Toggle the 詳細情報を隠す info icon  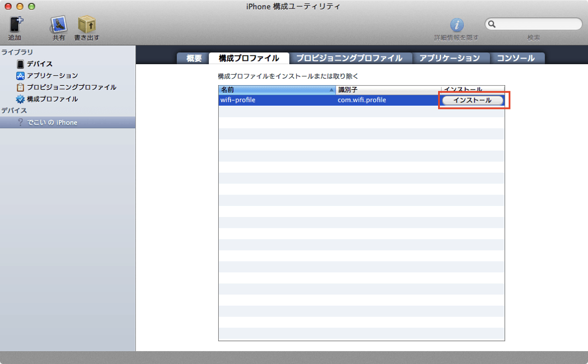[x=456, y=25]
